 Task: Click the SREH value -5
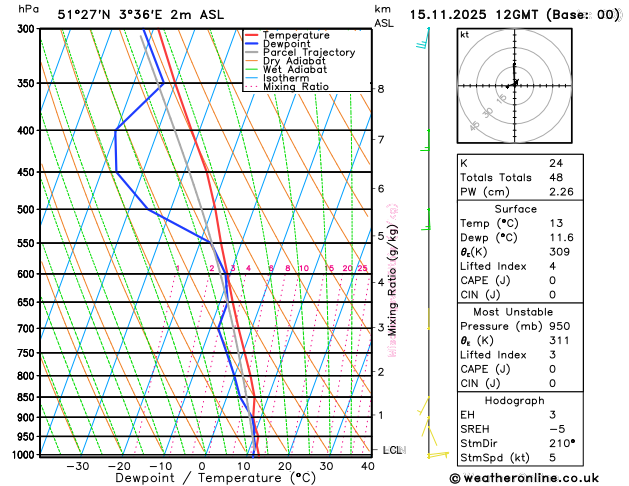557,429
